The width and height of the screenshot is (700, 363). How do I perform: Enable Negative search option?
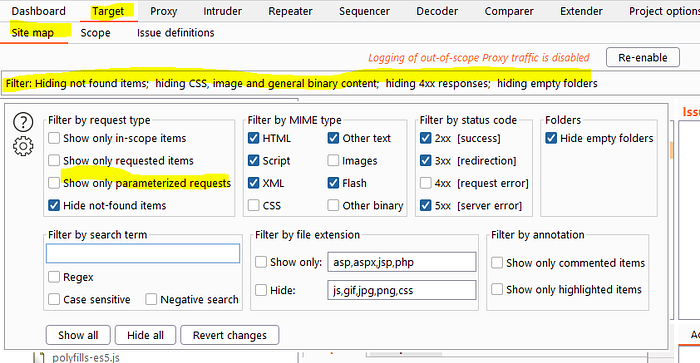pyautogui.click(x=151, y=299)
